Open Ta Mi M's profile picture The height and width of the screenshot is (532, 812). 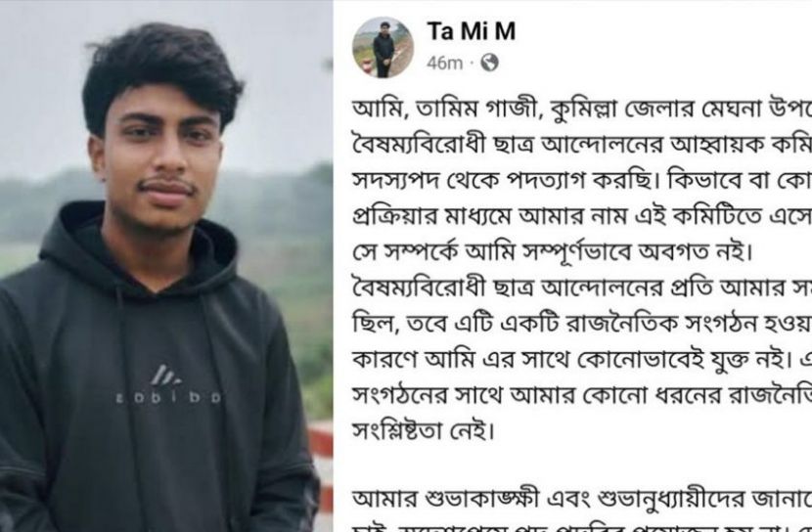coord(383,48)
